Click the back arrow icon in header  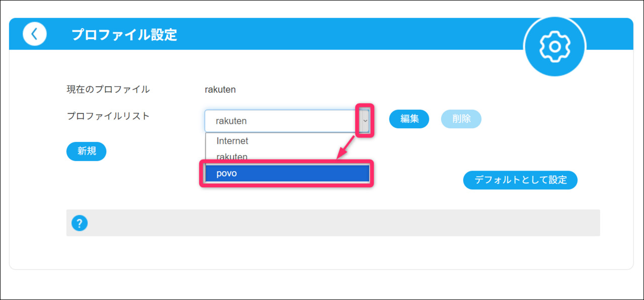click(35, 34)
